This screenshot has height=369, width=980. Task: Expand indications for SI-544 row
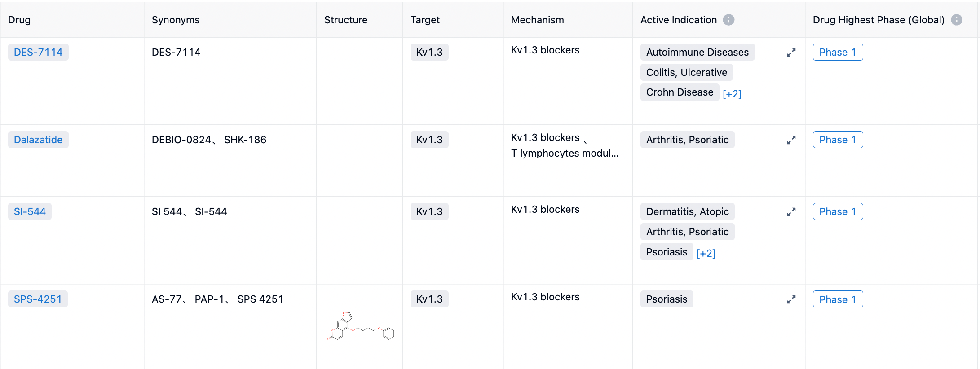[791, 212]
